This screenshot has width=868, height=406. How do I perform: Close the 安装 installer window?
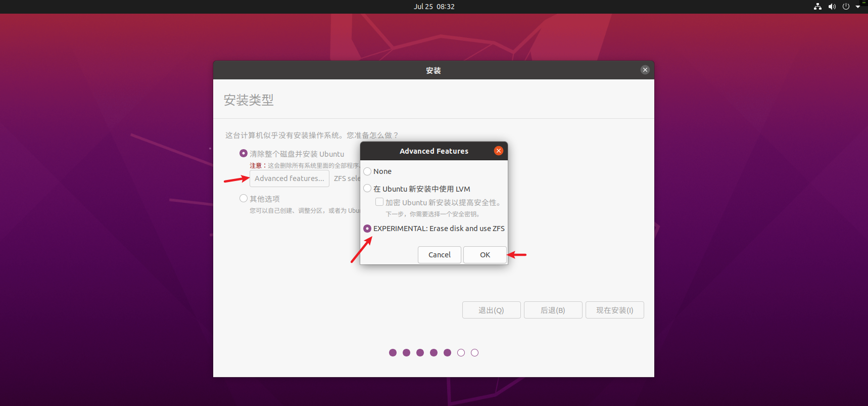point(645,70)
